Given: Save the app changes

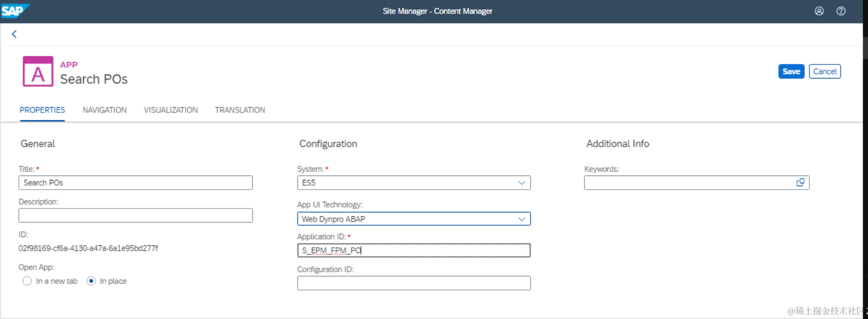Looking at the screenshot, I should click(x=791, y=71).
